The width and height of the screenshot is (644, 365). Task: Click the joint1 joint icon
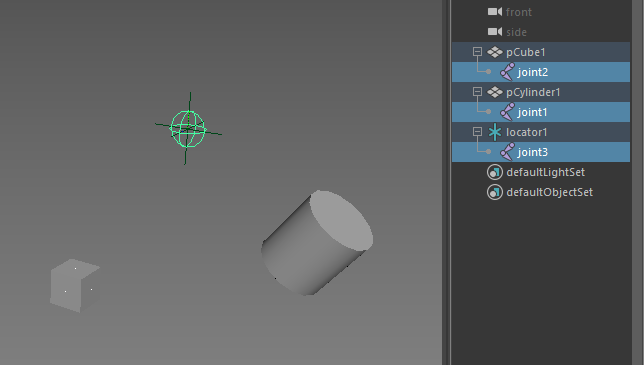pos(507,112)
